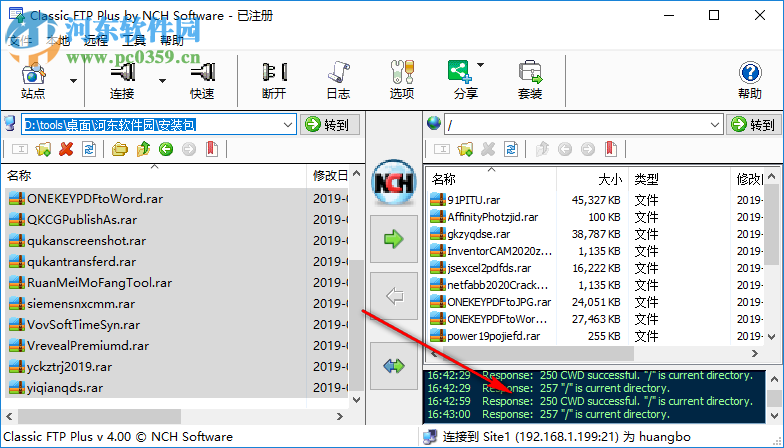Select local file QKCGPublishAs.rar

[x=73, y=220]
